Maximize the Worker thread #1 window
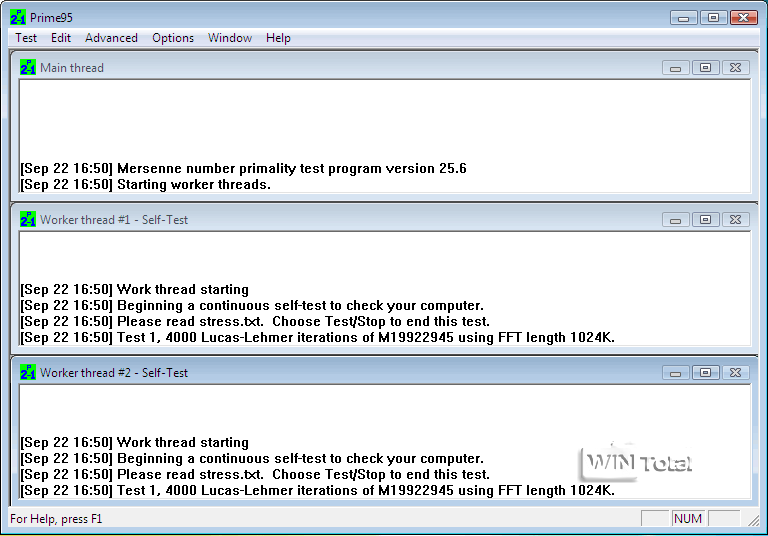 pyautogui.click(x=705, y=219)
